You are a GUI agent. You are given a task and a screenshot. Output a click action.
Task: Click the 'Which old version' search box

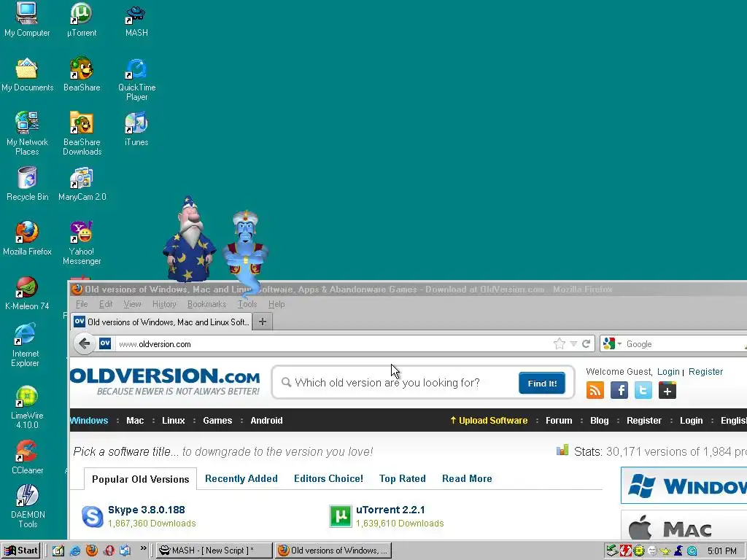click(395, 382)
